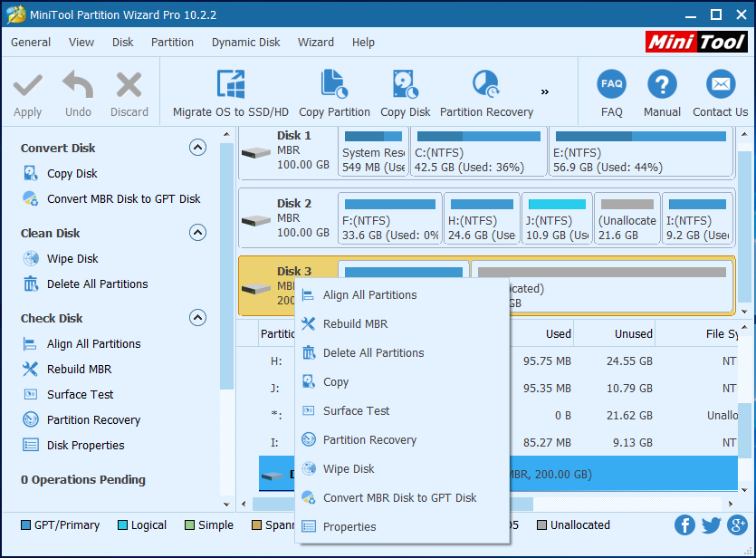Collapse the Convert Disk section
This screenshot has height=558, width=756.
coord(197,147)
